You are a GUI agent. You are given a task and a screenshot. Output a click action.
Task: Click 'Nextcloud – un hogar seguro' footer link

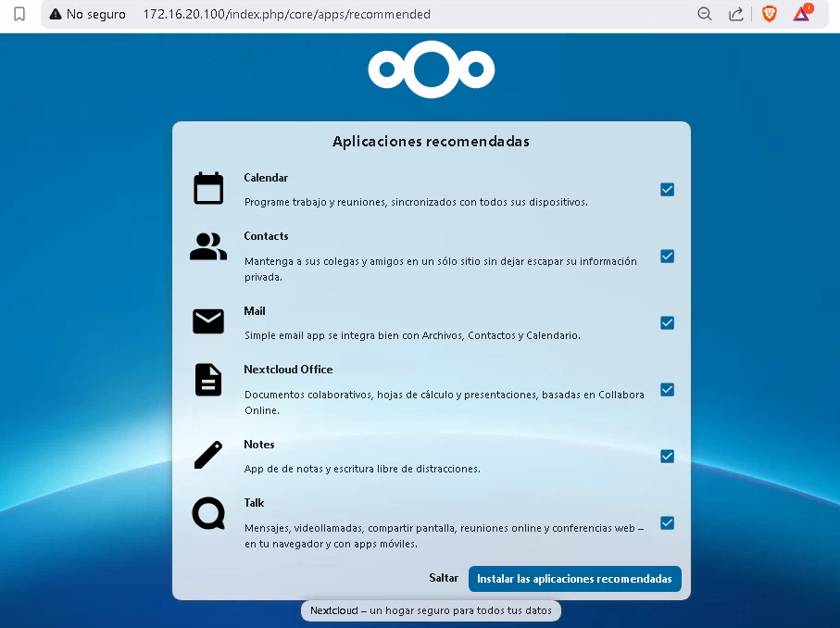tap(431, 610)
